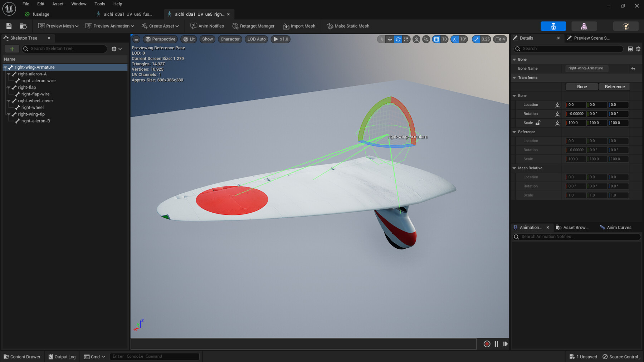Click the record animation button
This screenshot has height=362, width=644.
pos(487,344)
